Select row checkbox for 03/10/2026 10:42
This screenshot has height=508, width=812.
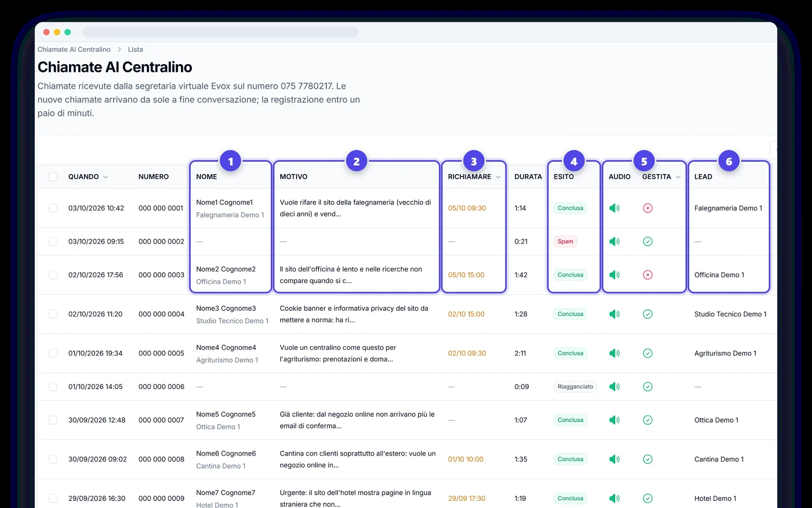pos(53,208)
